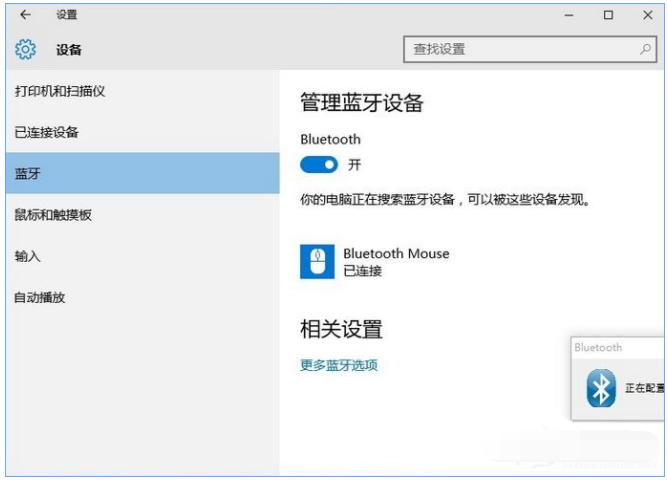Viewport: 668px width, 480px height.
Task: Focus the 查找设置 search field
Action: pyautogui.click(x=520, y=48)
